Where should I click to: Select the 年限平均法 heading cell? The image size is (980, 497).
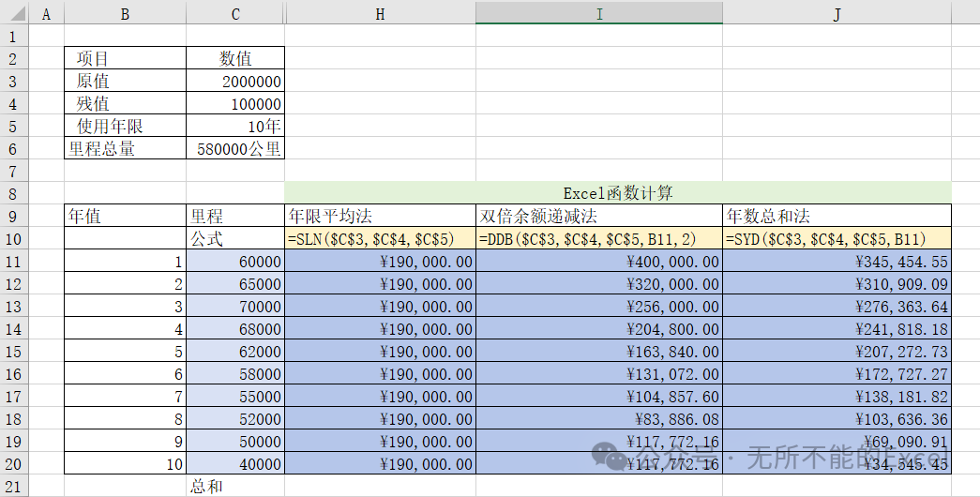pos(380,216)
